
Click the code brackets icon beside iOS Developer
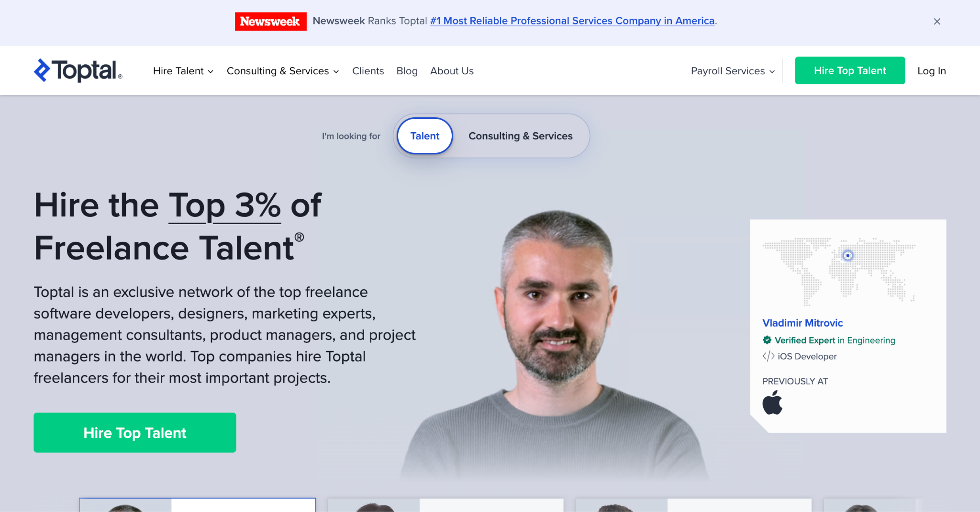pyautogui.click(x=768, y=356)
